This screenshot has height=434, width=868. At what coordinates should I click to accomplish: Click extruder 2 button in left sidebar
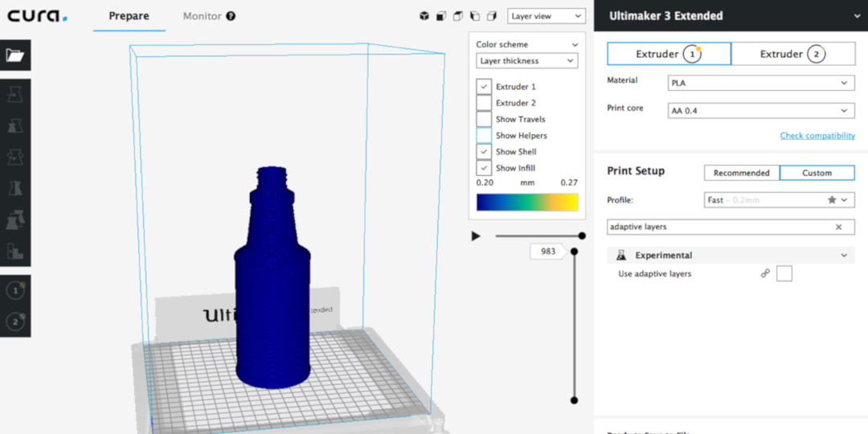tap(15, 321)
